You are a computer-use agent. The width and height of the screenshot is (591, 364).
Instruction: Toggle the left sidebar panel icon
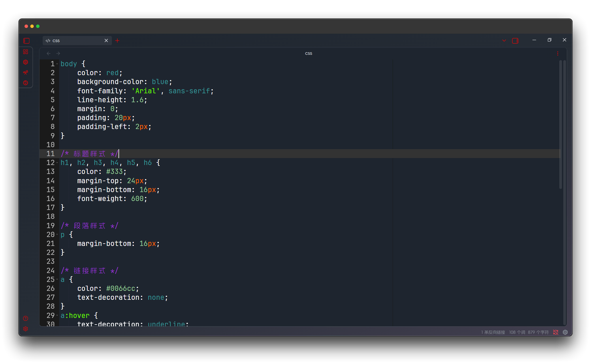[x=27, y=41]
